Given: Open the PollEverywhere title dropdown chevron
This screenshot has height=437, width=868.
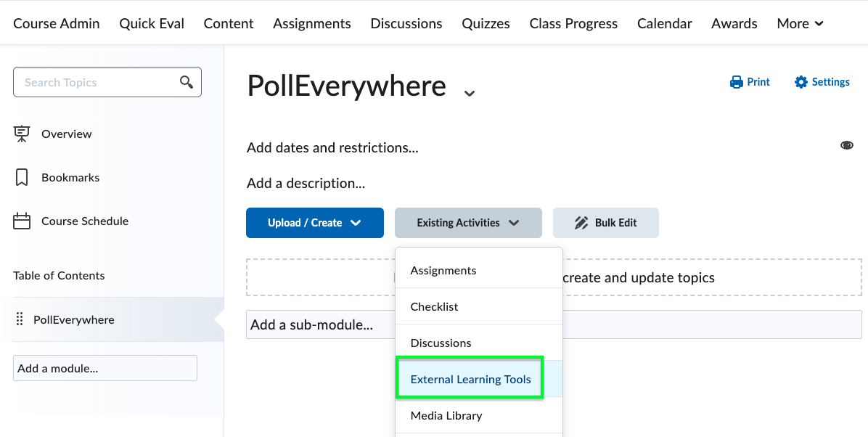Looking at the screenshot, I should pos(470,93).
